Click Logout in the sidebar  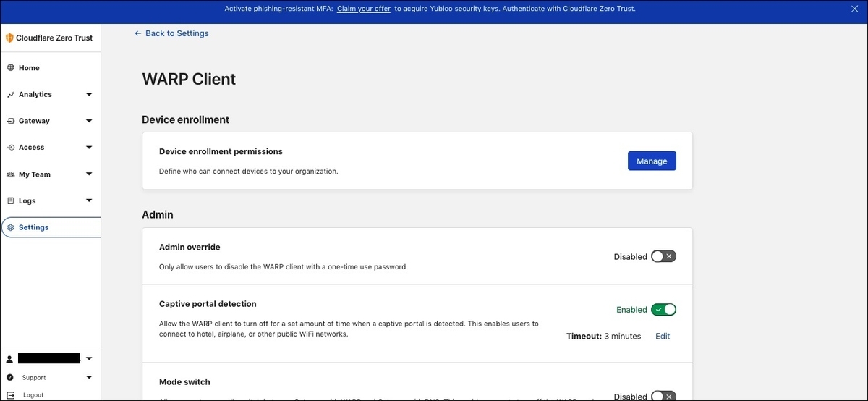coord(33,395)
